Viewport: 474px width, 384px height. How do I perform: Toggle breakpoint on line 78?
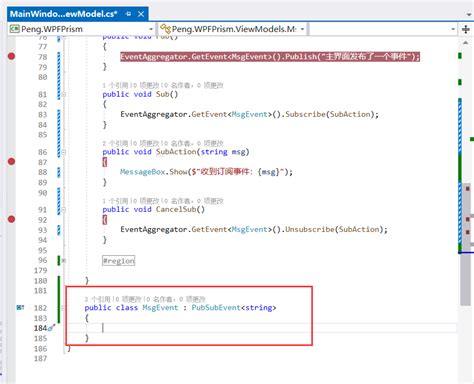[x=11, y=56]
